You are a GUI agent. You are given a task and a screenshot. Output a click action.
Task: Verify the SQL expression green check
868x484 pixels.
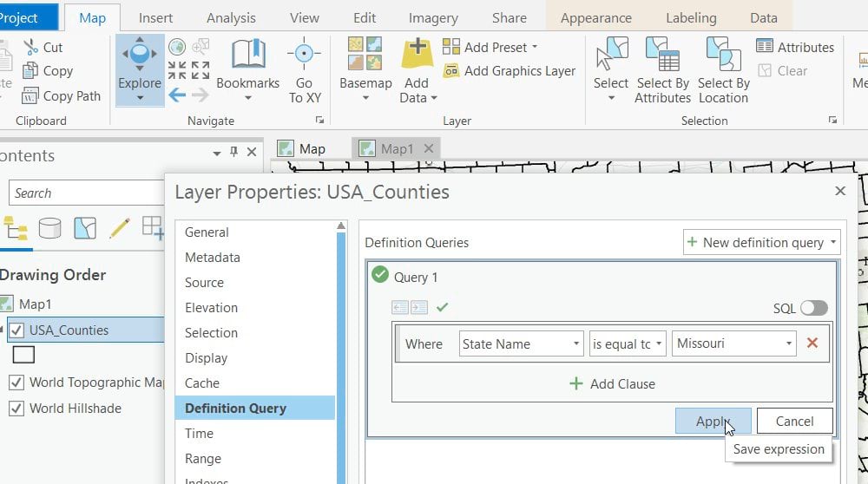point(442,307)
